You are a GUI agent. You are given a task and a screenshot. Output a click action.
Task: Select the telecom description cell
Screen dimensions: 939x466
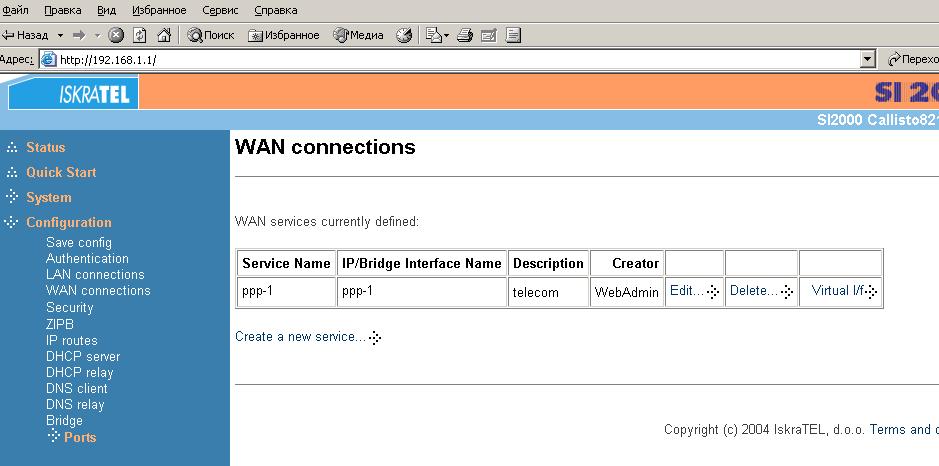click(548, 292)
